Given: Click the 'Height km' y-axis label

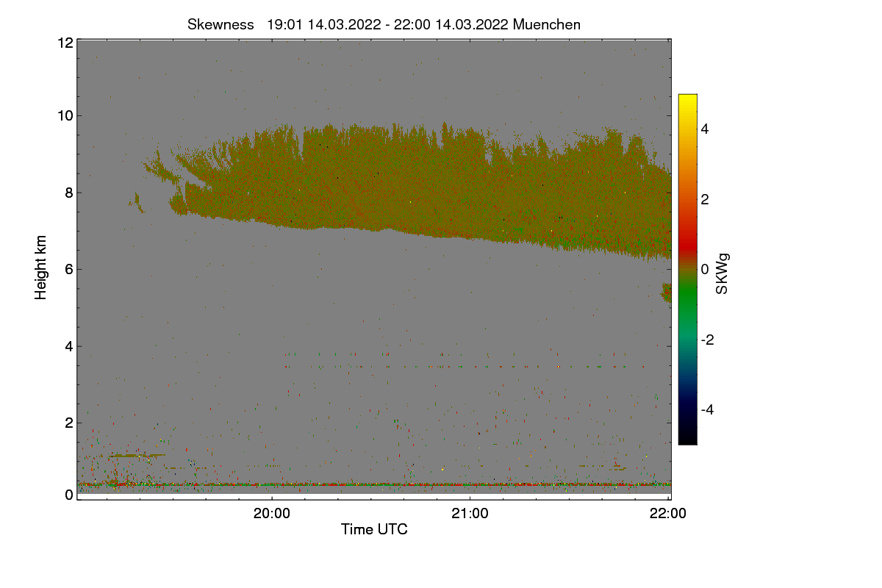Looking at the screenshot, I should (41, 267).
